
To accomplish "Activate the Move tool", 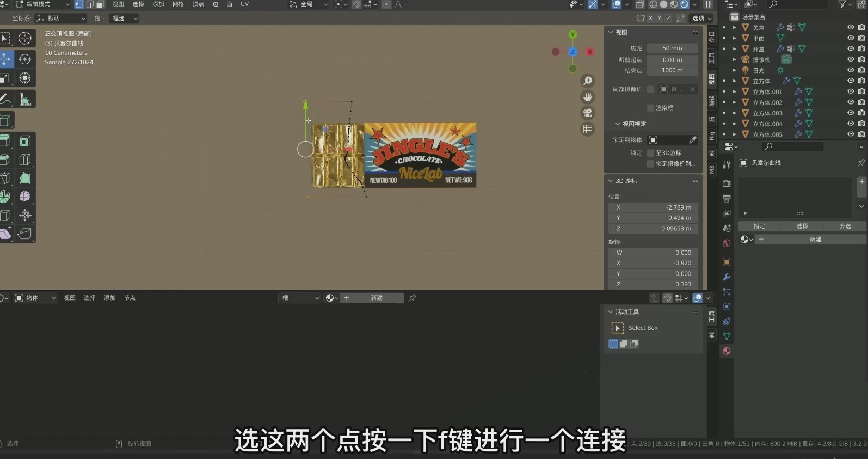I will [x=7, y=59].
